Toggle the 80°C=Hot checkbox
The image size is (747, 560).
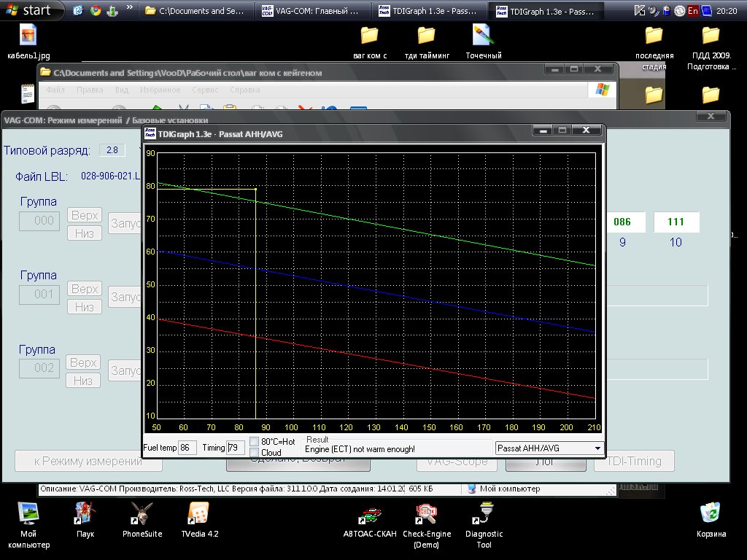click(255, 441)
